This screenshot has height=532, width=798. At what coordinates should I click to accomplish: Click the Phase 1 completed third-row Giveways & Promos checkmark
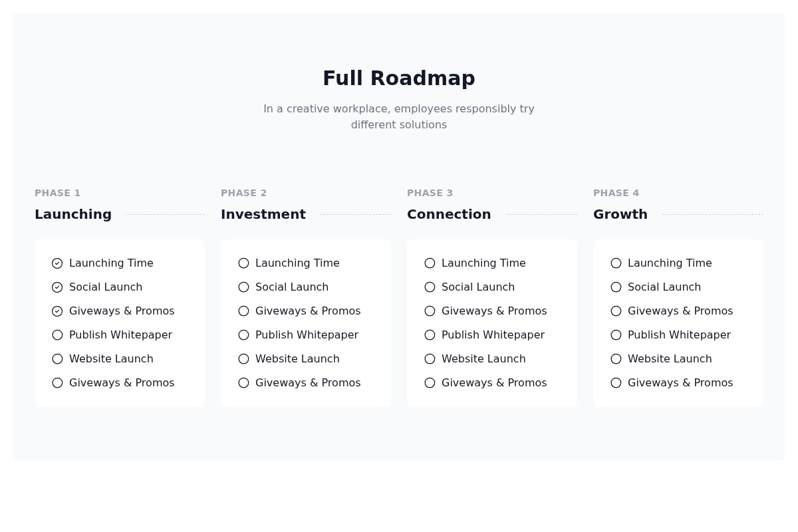[57, 311]
